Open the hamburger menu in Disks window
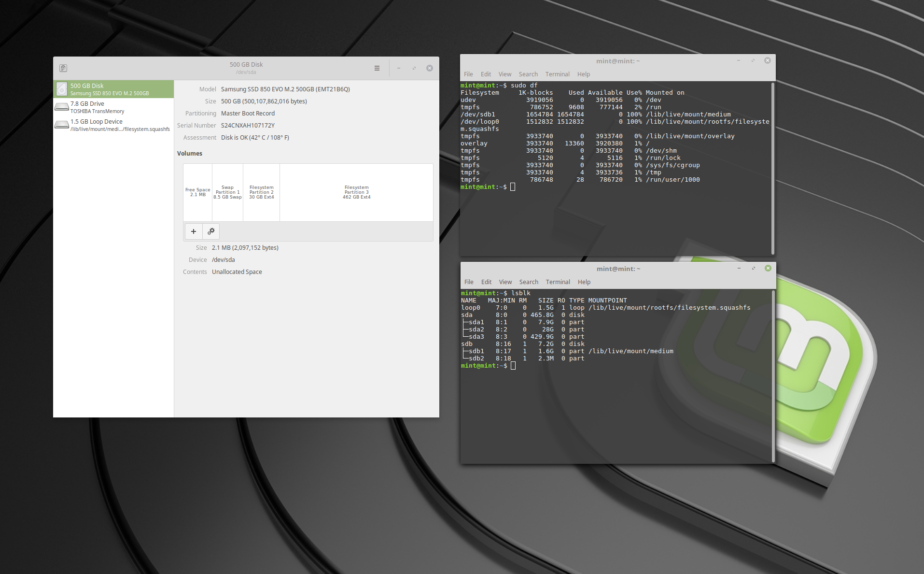 (x=377, y=68)
